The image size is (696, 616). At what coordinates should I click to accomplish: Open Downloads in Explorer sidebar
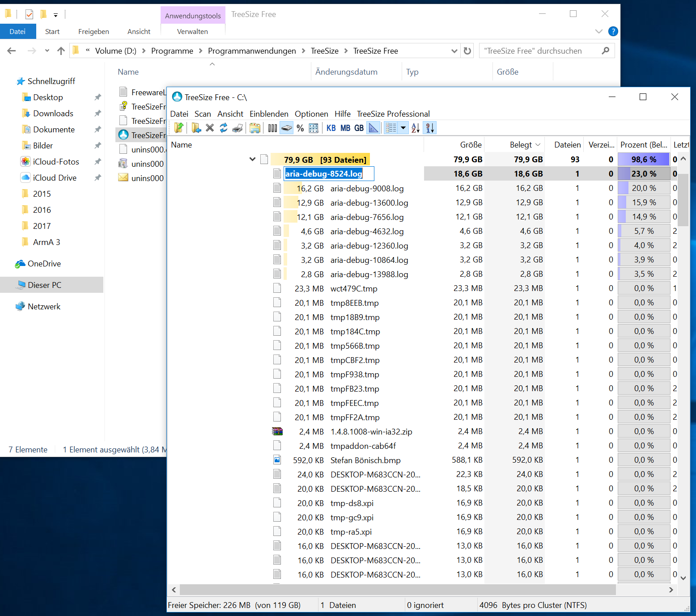pyautogui.click(x=53, y=114)
